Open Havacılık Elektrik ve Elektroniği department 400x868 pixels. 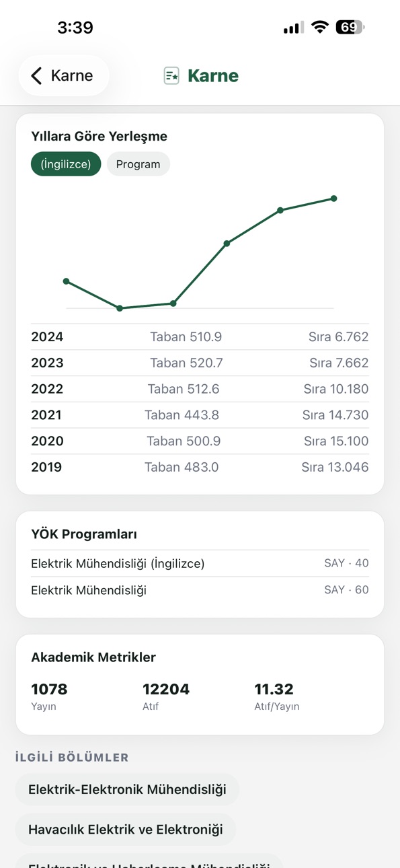coord(126,830)
